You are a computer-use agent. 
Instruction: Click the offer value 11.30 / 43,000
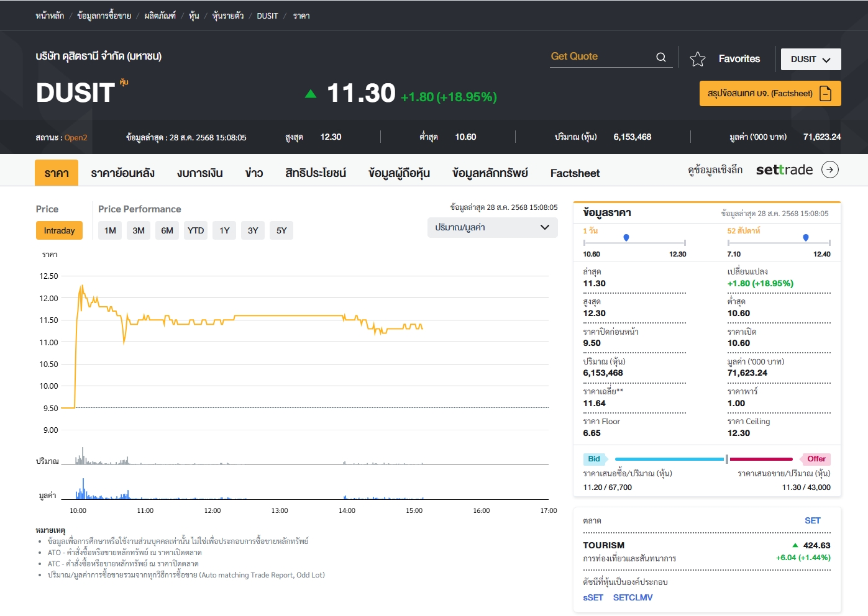(x=806, y=487)
